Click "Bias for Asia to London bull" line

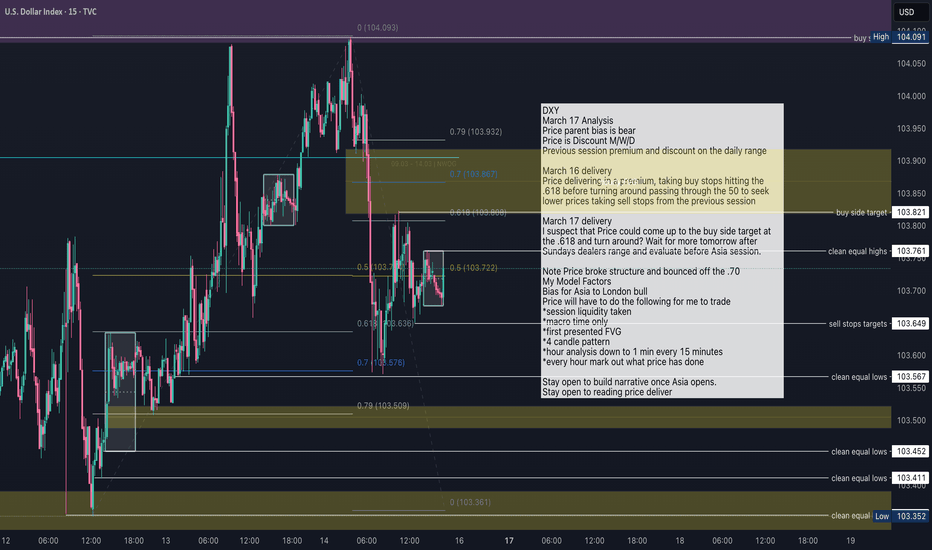tap(595, 292)
